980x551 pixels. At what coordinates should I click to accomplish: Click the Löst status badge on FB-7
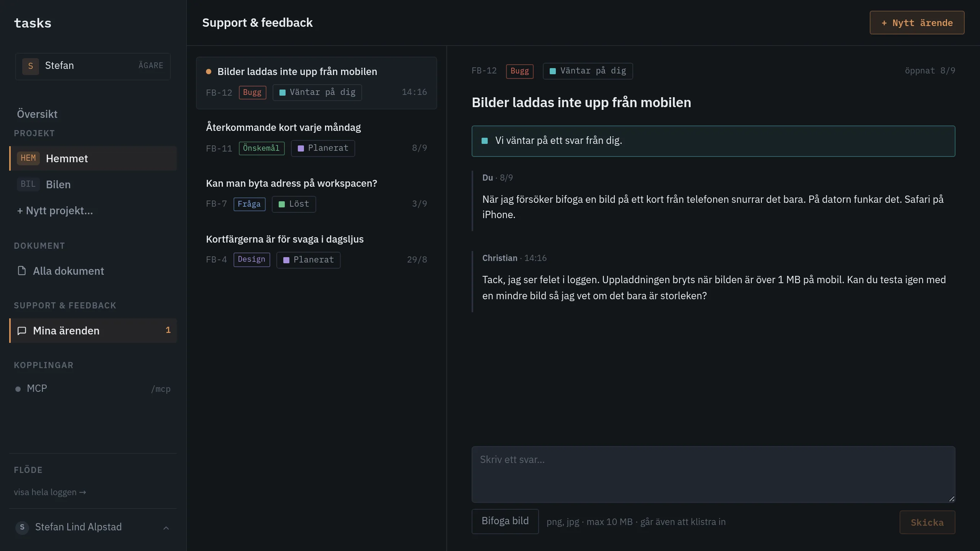pyautogui.click(x=294, y=204)
